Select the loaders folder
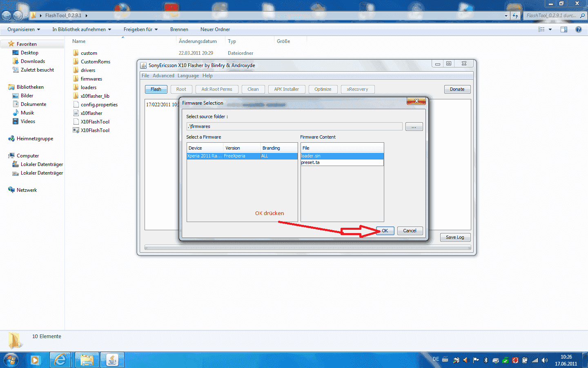The height and width of the screenshot is (368, 588). point(85,88)
